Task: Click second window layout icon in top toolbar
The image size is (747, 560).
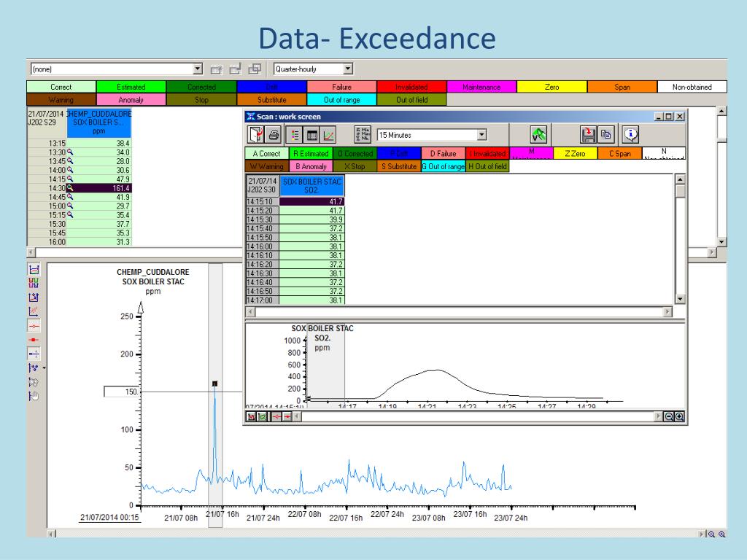Action: 236,69
